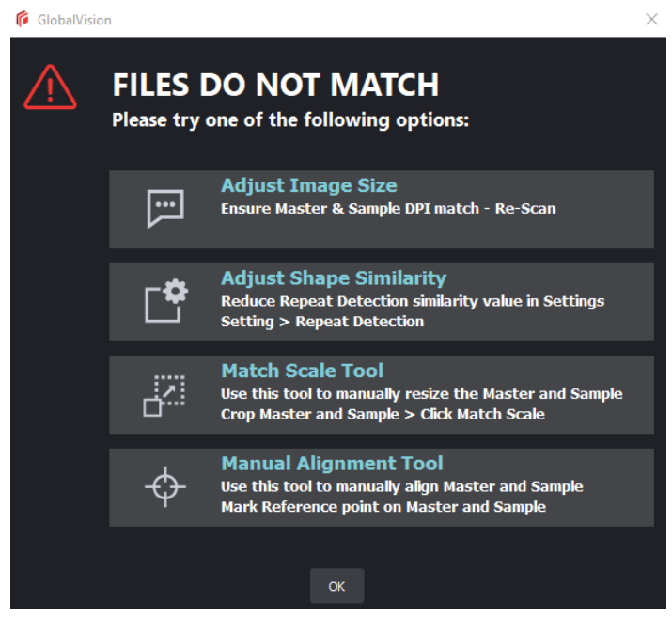Viewport: 672px width, 617px height.
Task: Close the GlobalVision dialog window
Action: (x=651, y=19)
